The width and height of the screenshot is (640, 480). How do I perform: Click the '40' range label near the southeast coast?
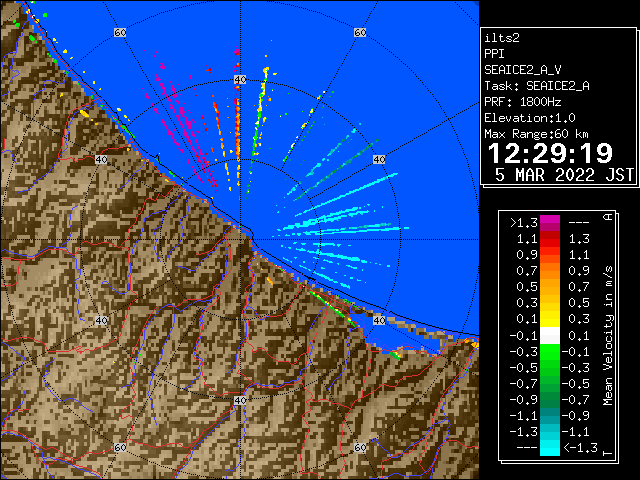[379, 320]
